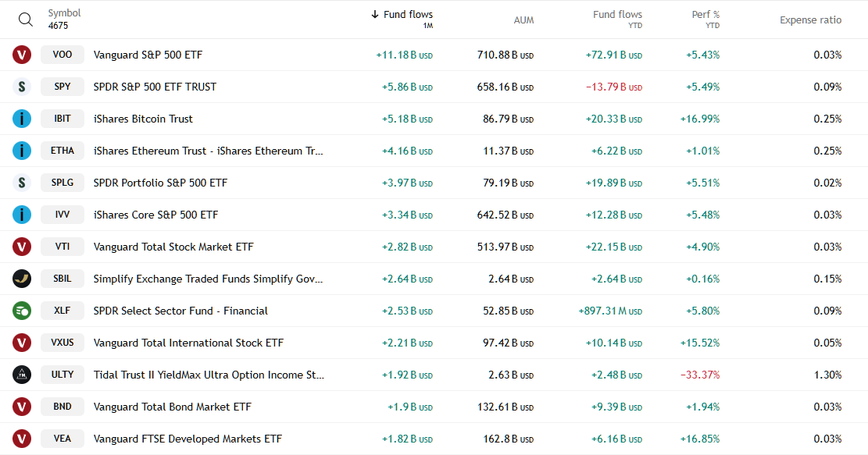
Task: Toggle sorting by Expense ratio
Action: (810, 20)
